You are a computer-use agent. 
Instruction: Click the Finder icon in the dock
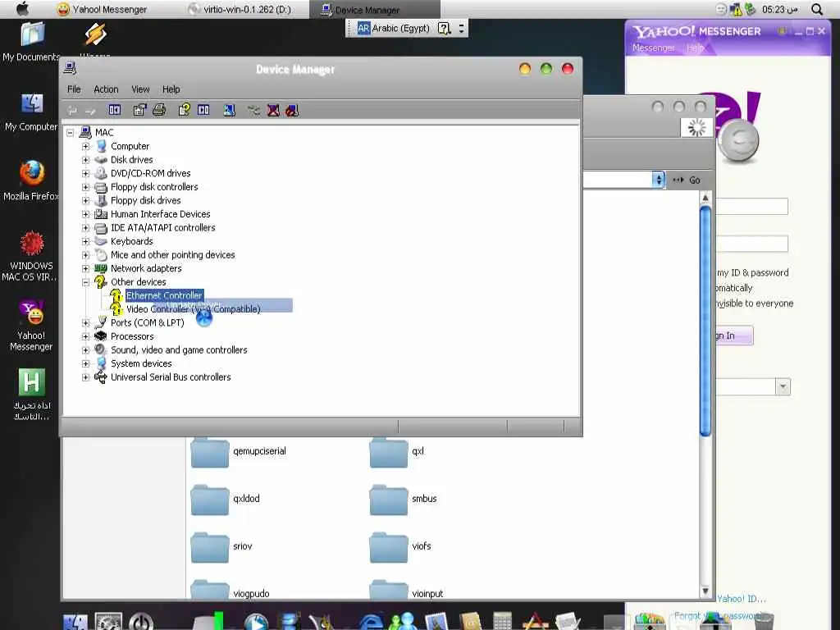pyautogui.click(x=75, y=622)
